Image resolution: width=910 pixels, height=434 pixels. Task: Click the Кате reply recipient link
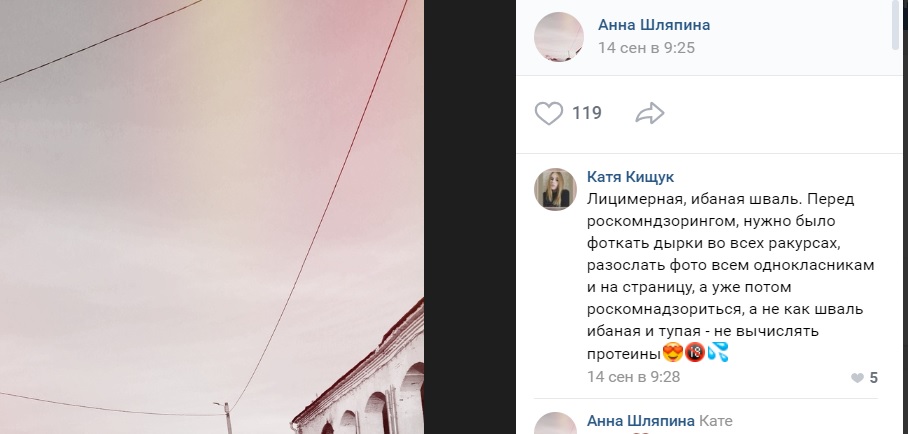click(716, 421)
